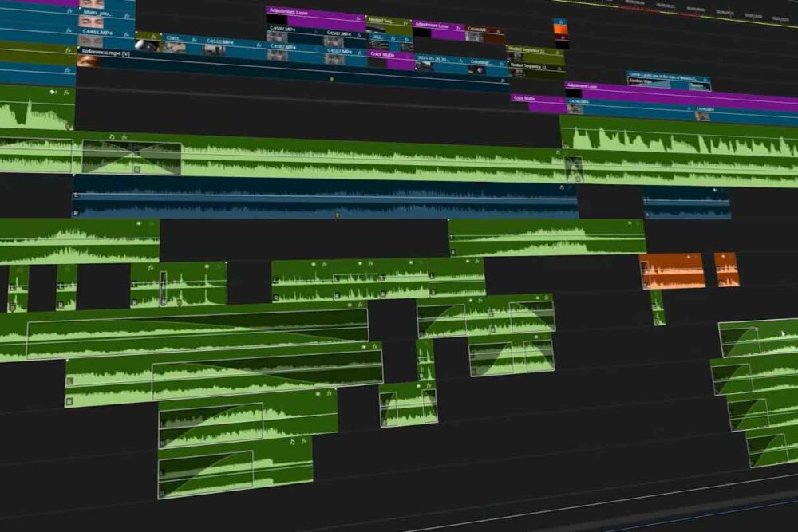Select the large crossfade on long green audio
798x532 pixels.
tap(132, 158)
